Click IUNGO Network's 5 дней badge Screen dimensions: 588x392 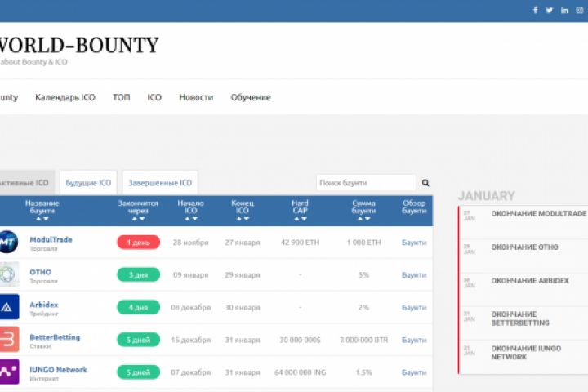[x=138, y=372]
